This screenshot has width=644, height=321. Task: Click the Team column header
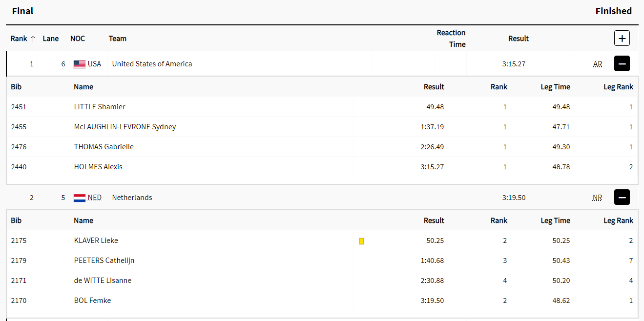click(118, 39)
